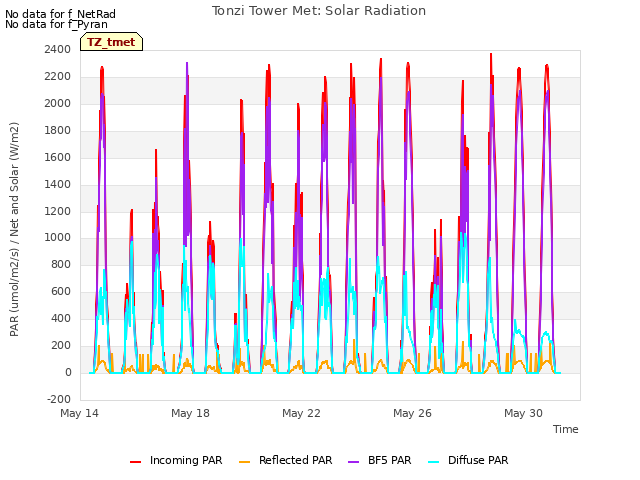Click the 1000 y-axis tick label
This screenshot has height=480, width=640.
(x=58, y=238)
